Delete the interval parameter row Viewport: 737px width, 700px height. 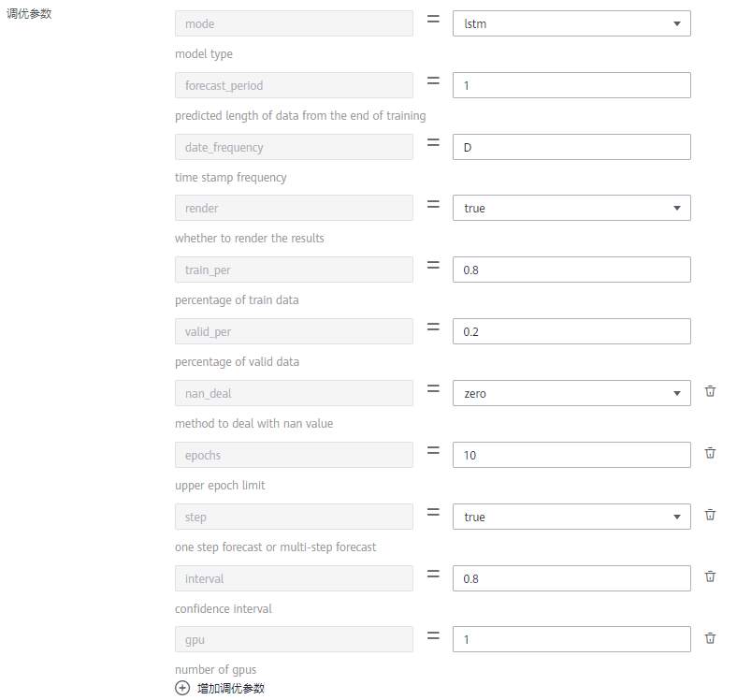click(x=710, y=577)
